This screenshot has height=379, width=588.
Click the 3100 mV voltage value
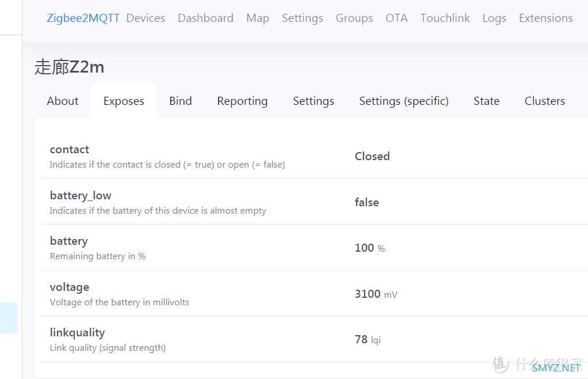(376, 294)
